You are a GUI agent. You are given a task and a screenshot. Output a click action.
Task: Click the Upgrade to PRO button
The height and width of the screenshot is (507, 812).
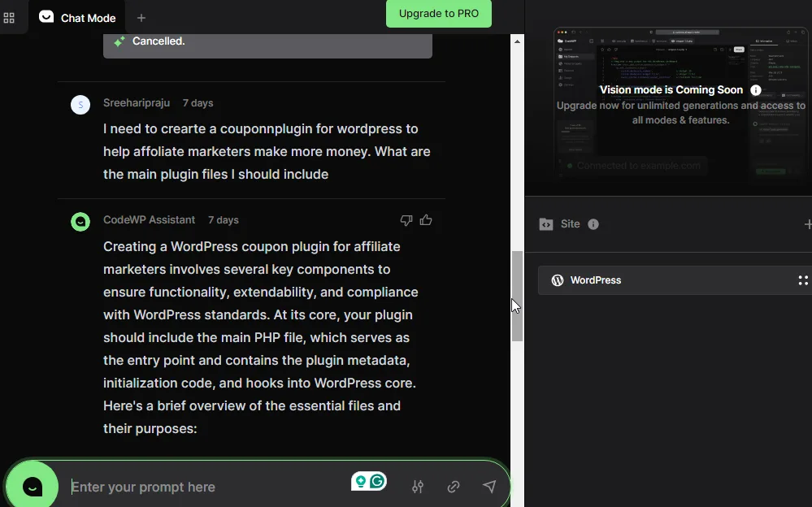coord(439,14)
